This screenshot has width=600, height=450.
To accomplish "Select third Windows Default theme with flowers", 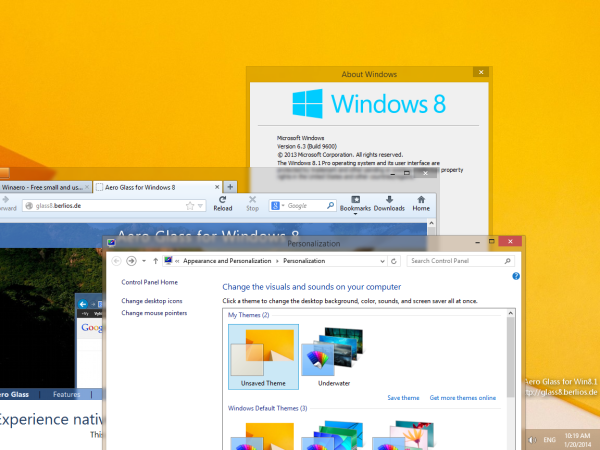I will (404, 435).
